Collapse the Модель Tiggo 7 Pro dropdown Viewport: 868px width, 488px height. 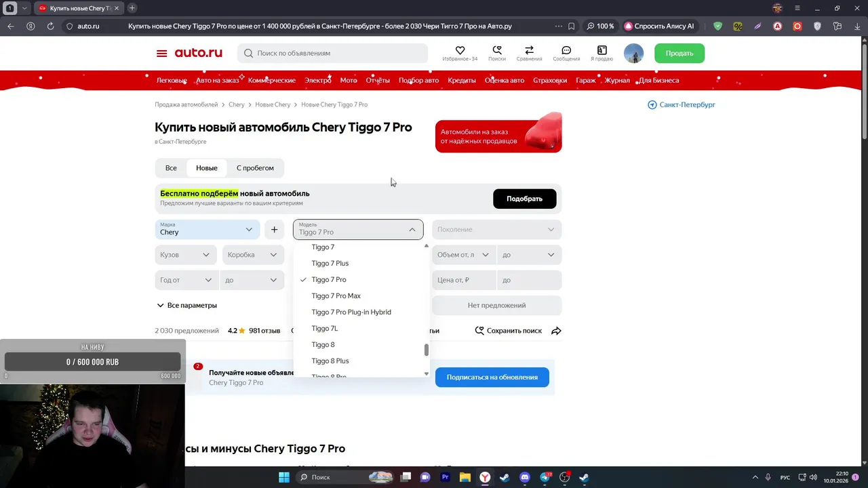358,229
